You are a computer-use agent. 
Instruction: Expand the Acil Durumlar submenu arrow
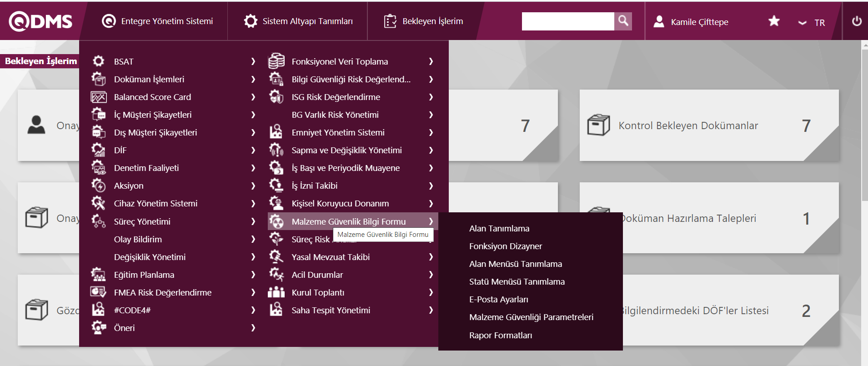click(x=431, y=275)
